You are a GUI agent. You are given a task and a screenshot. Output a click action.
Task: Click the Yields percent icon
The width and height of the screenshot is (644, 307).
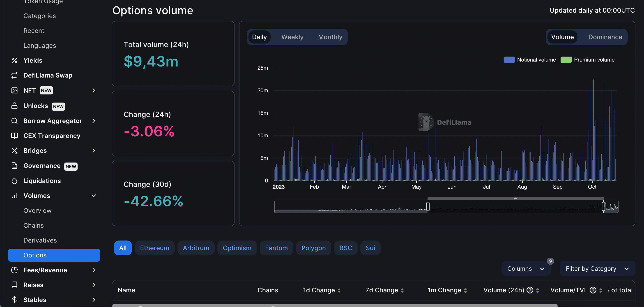click(14, 60)
